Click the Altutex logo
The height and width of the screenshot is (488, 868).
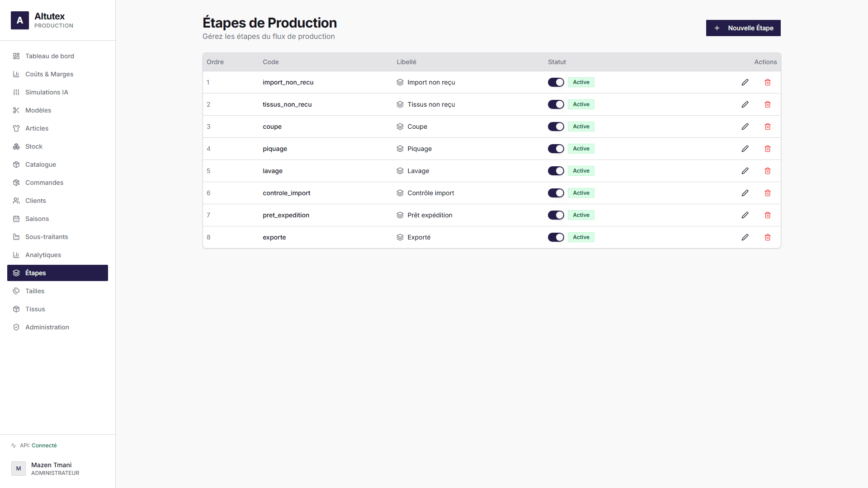click(20, 20)
